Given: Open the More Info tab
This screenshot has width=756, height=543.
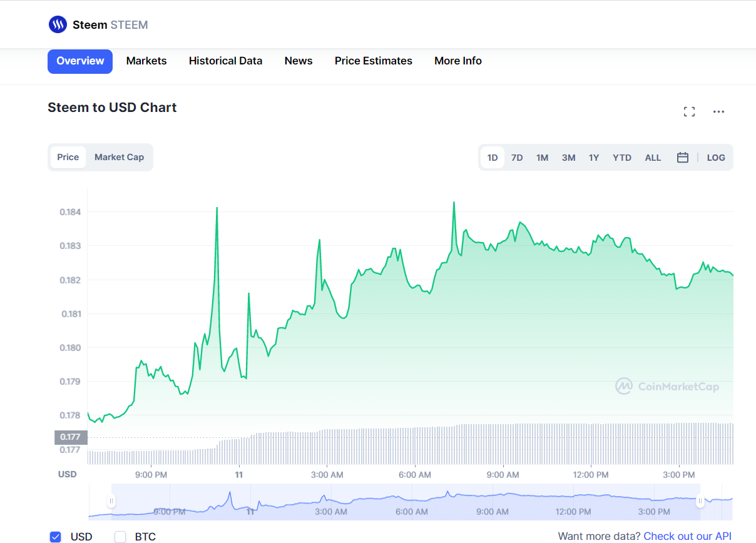Looking at the screenshot, I should (458, 61).
